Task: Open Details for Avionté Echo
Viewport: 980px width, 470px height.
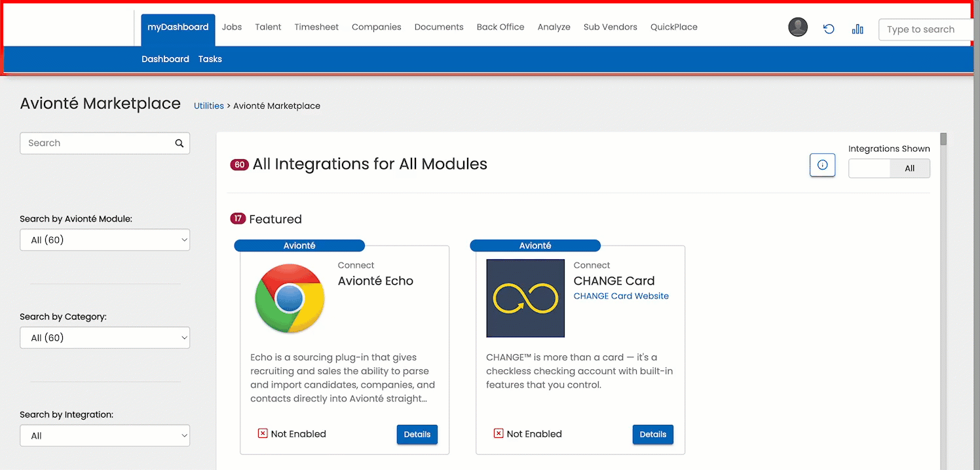Action: tap(417, 434)
